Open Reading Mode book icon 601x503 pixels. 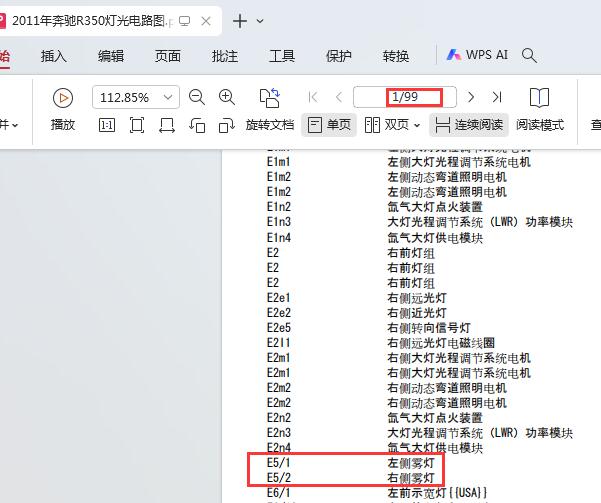539,97
